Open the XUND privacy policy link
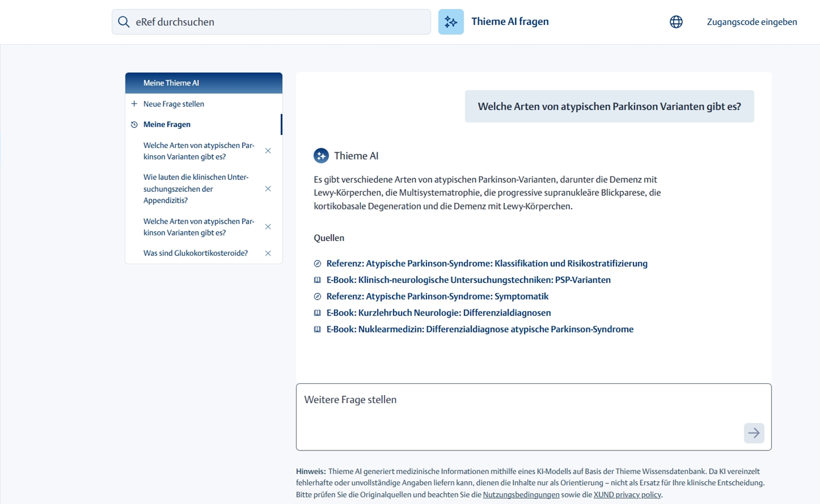Viewport: 820px width, 504px height. [628, 494]
